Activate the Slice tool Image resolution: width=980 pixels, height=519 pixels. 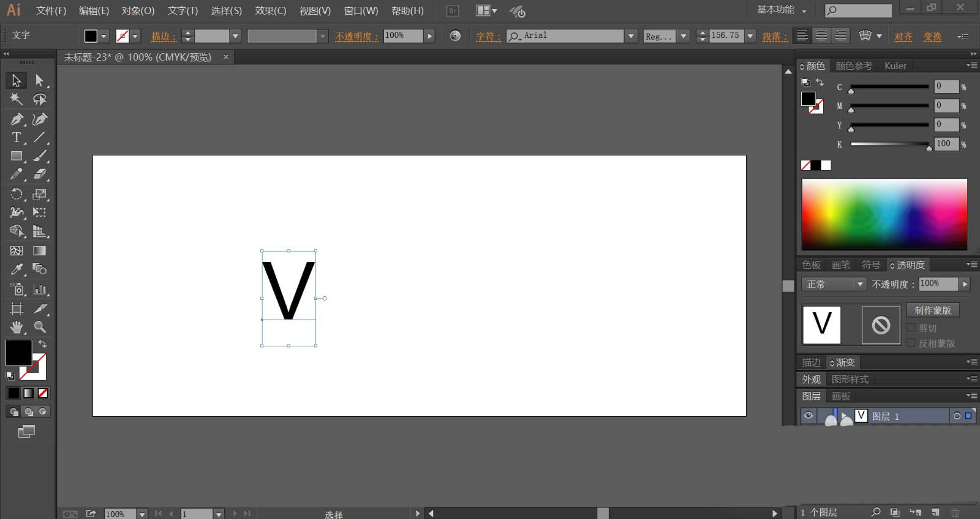pos(40,308)
